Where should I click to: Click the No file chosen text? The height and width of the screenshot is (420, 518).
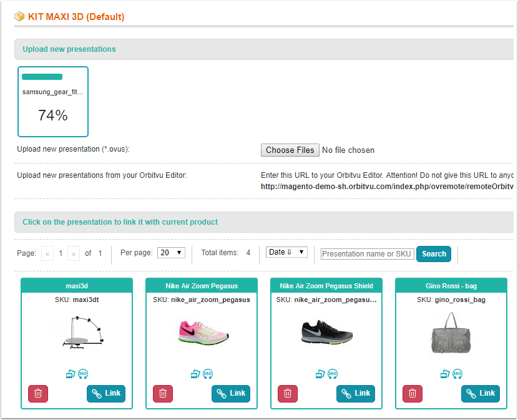pyautogui.click(x=348, y=150)
